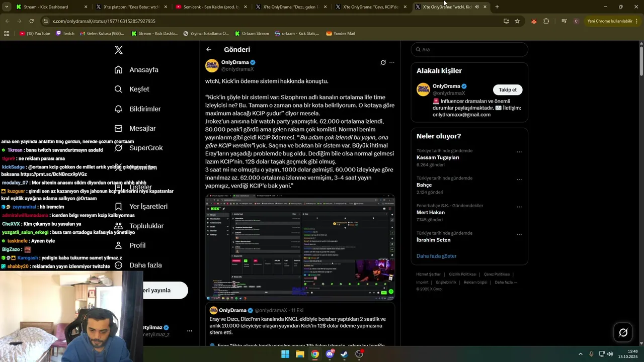Open the Kick dashboard screenshot image

pyautogui.click(x=300, y=248)
